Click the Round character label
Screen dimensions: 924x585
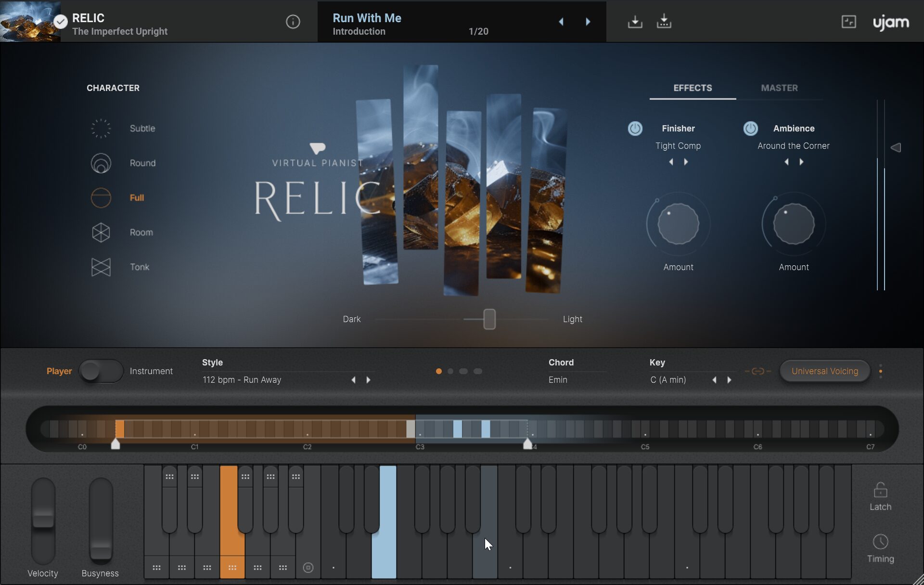click(x=142, y=163)
